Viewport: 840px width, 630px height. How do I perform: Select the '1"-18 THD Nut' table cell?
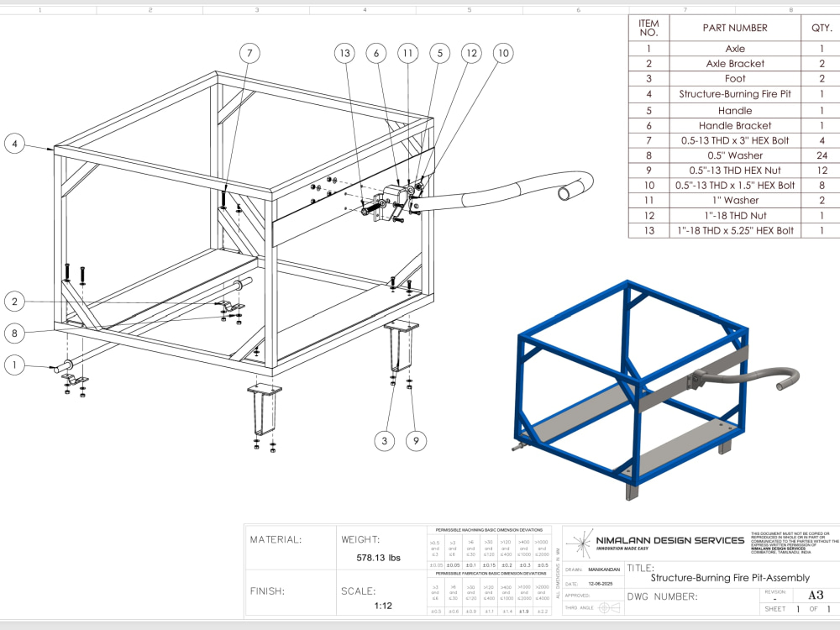pyautogui.click(x=735, y=215)
